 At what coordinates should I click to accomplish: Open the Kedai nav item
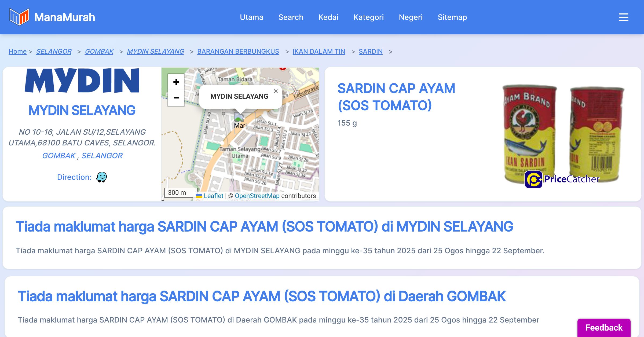pyautogui.click(x=328, y=17)
